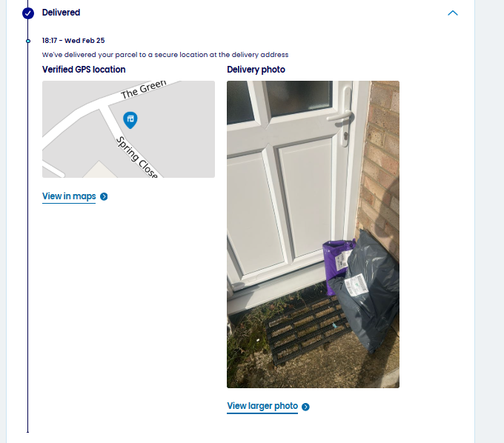The height and width of the screenshot is (443, 504).
Task: Click the Delivery photo heading
Action: (x=256, y=70)
